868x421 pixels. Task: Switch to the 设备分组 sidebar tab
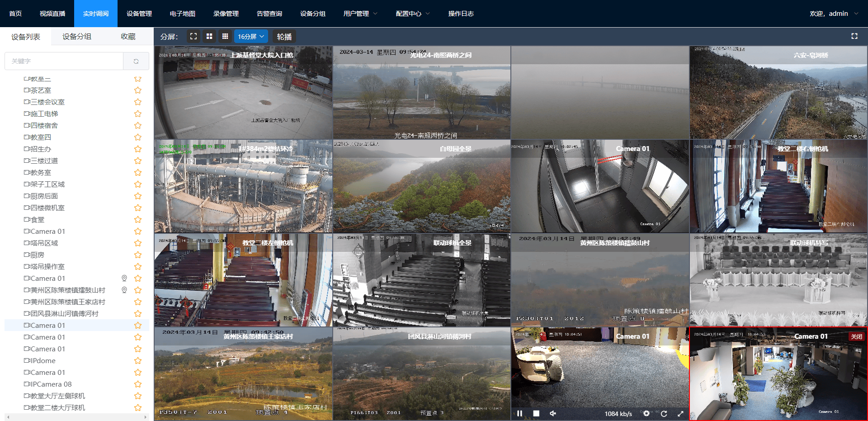pyautogui.click(x=77, y=37)
